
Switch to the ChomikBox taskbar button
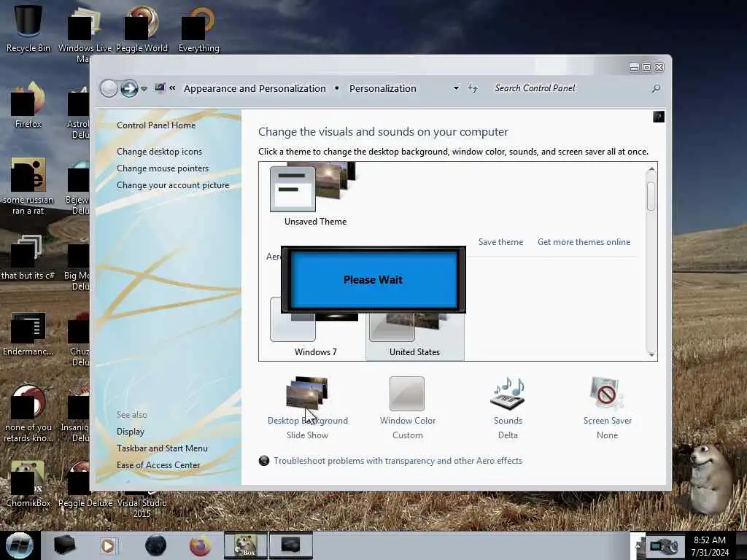pyautogui.click(x=246, y=545)
